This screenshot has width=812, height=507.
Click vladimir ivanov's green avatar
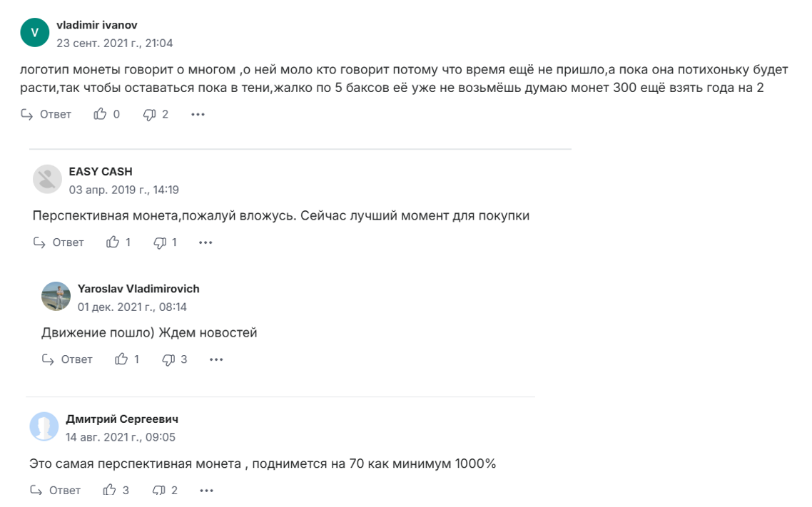point(34,32)
